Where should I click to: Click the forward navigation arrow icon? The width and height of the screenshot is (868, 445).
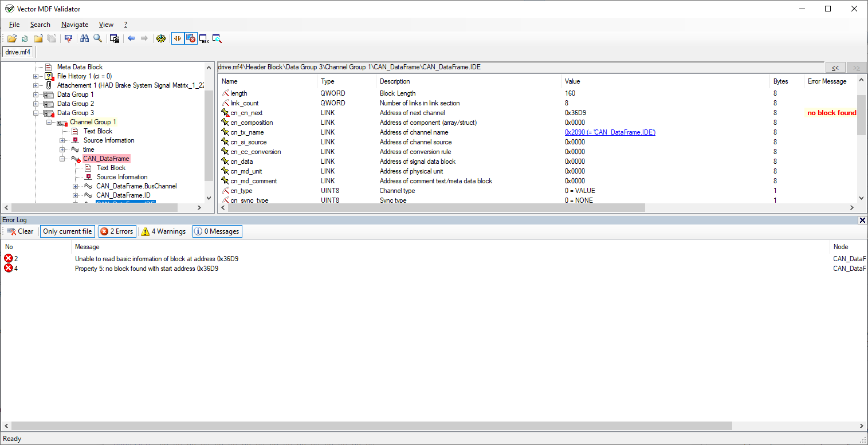(144, 38)
